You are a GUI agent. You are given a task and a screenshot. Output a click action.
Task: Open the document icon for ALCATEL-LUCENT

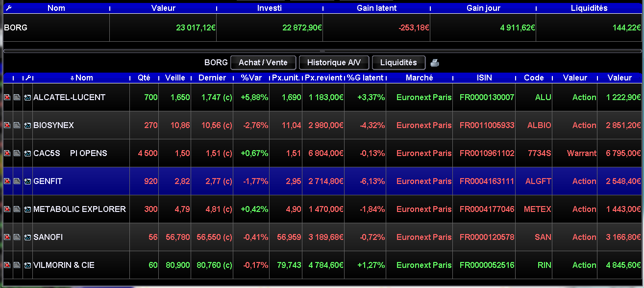(17, 98)
